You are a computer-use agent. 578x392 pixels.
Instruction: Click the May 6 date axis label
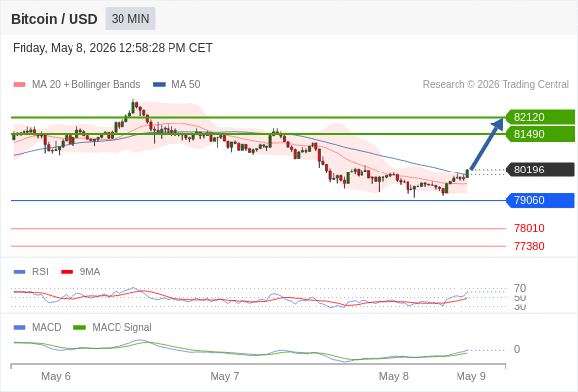pyautogui.click(x=56, y=376)
